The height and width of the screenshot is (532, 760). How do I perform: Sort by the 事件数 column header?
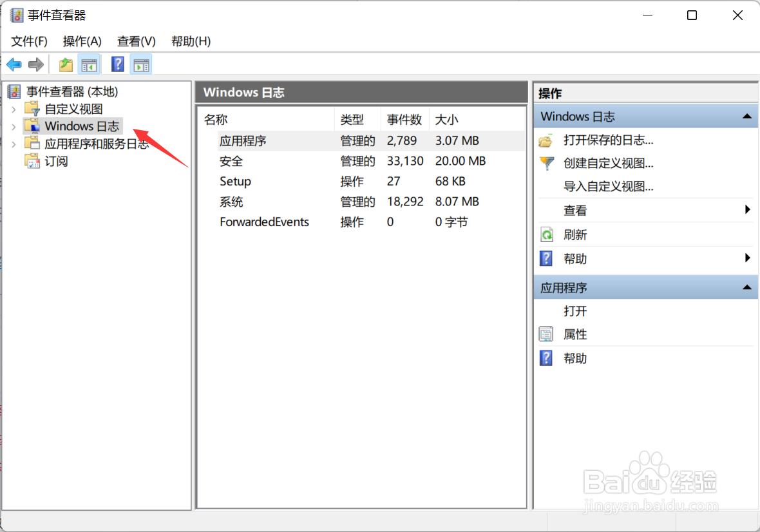pos(405,120)
